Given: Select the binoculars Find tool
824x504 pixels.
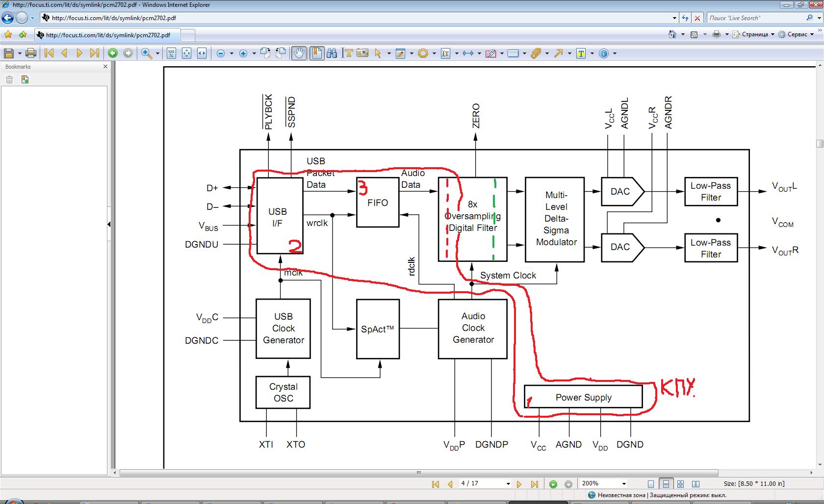Looking at the screenshot, I should (x=332, y=53).
